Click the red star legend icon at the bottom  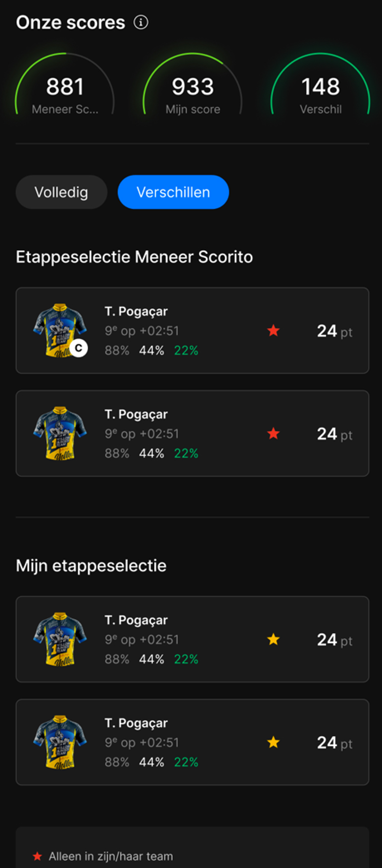pyautogui.click(x=37, y=857)
